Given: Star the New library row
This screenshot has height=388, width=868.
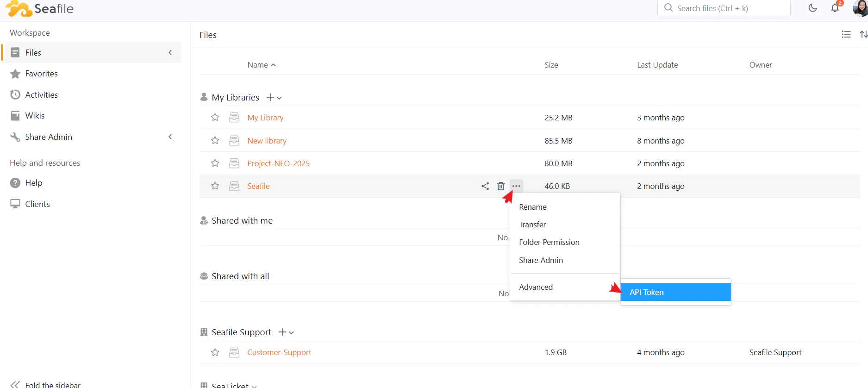Looking at the screenshot, I should coord(215,140).
